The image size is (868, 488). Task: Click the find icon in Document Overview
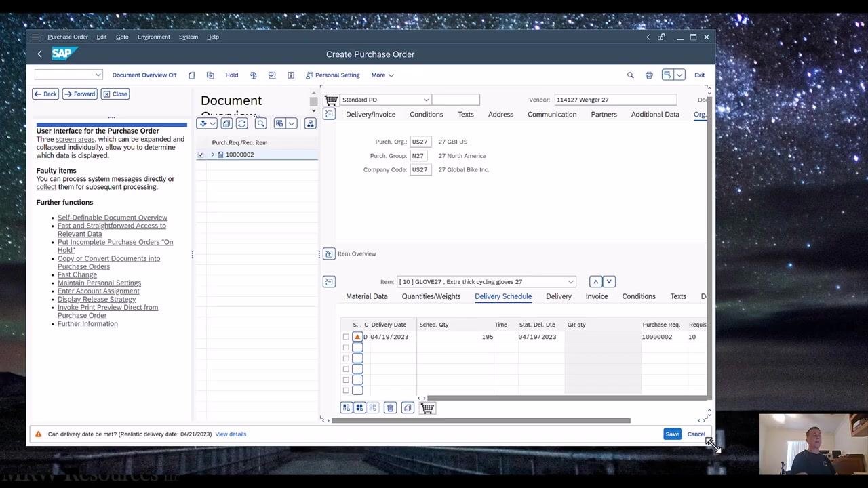point(260,123)
